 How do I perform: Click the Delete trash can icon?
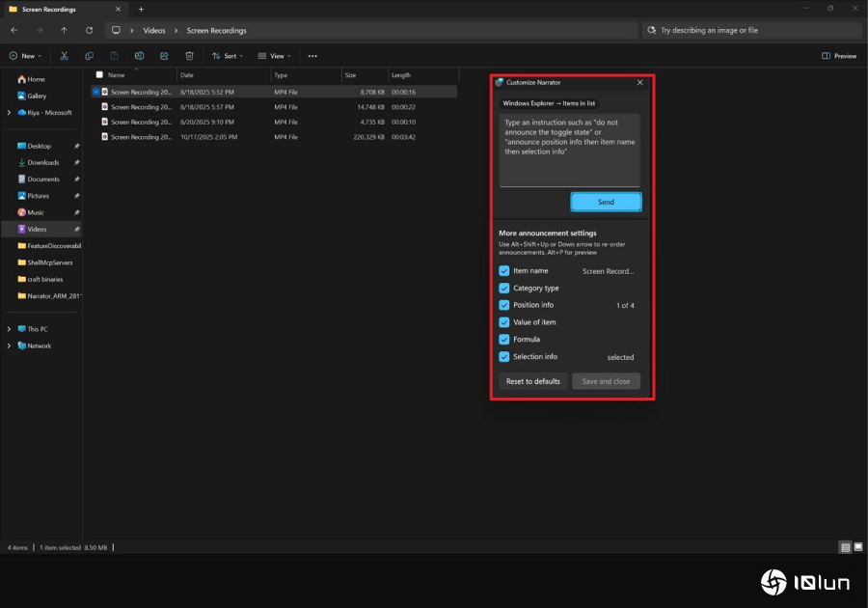(x=190, y=56)
